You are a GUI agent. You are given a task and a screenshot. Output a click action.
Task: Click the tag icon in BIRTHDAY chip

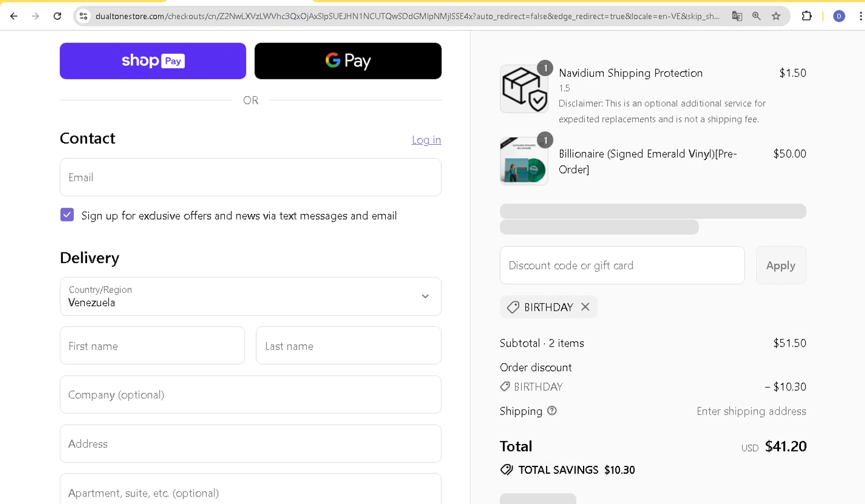(513, 307)
